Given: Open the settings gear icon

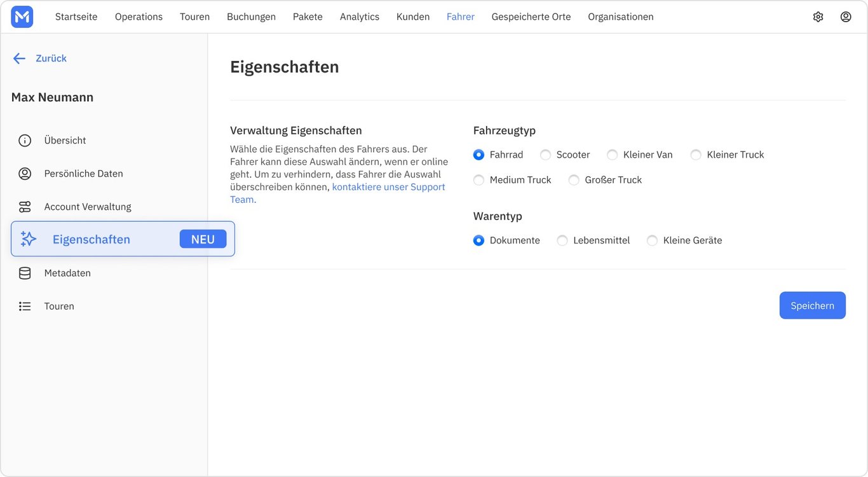Looking at the screenshot, I should 818,17.
